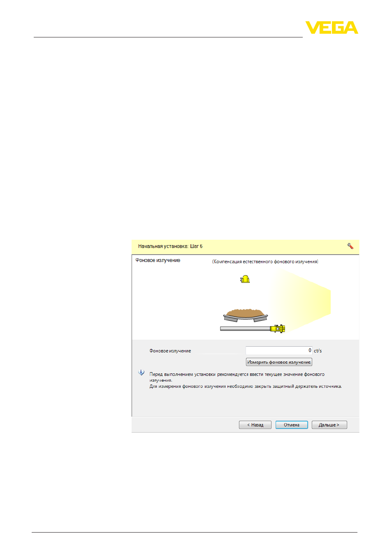Click the yellow detector sensor head
The image size is (392, 556).
pyautogui.click(x=278, y=329)
